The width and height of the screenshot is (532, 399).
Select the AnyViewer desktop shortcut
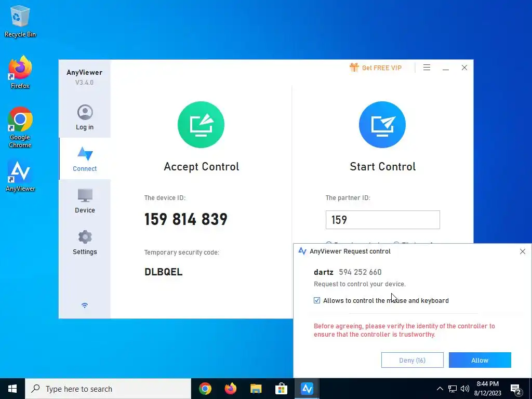20,177
